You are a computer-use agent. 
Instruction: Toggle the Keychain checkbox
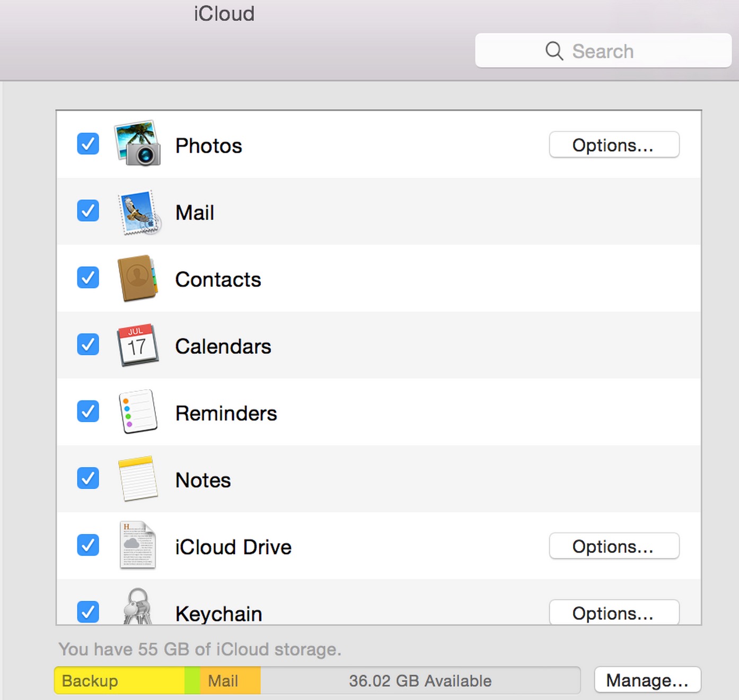point(88,611)
